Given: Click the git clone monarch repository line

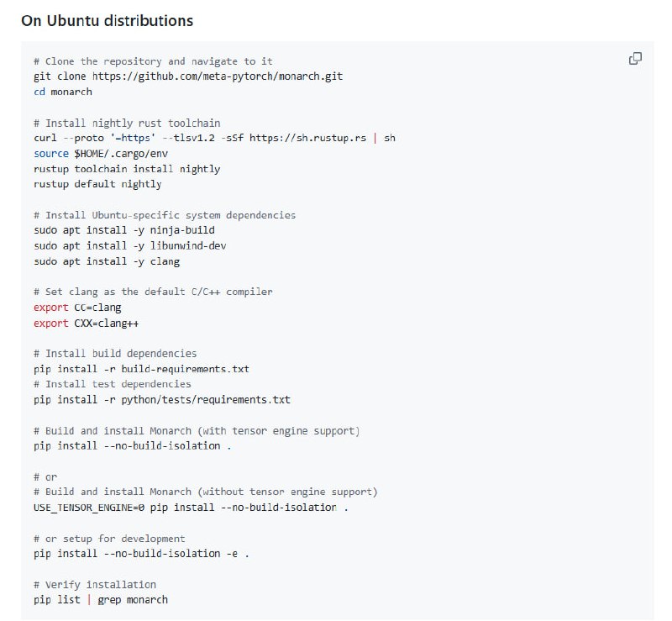Looking at the screenshot, I should point(188,76).
